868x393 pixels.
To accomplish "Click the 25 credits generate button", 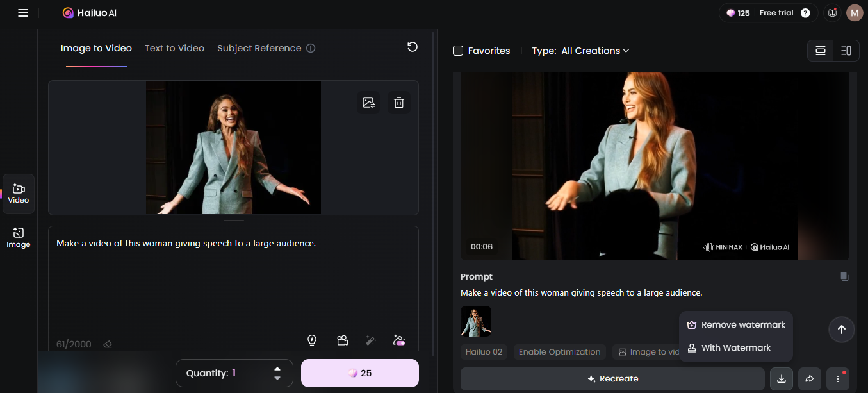I will (359, 373).
